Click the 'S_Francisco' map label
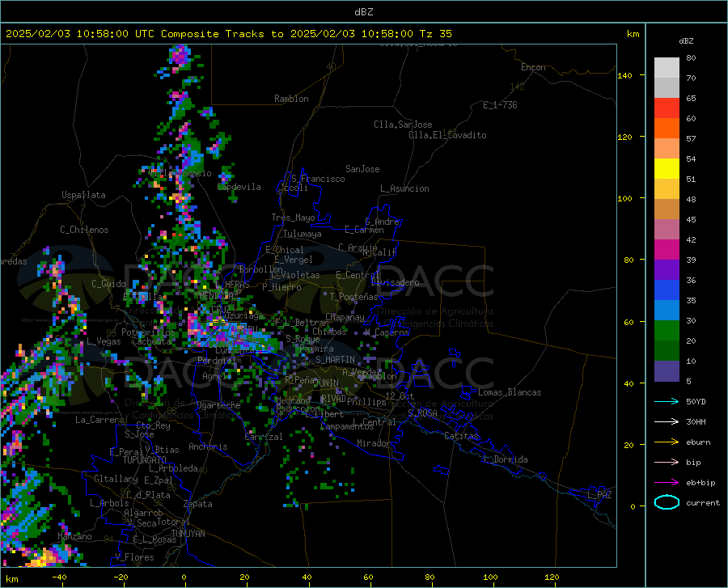This screenshot has height=588, width=728. (x=318, y=179)
